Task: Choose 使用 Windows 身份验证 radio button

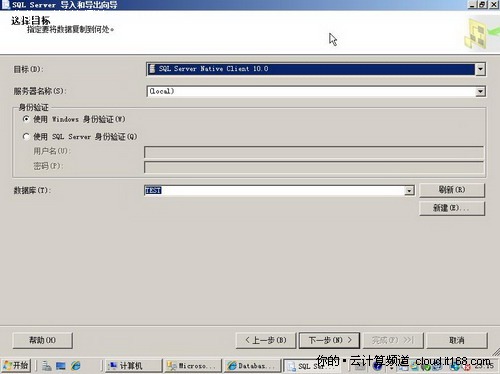Action: pos(26,119)
